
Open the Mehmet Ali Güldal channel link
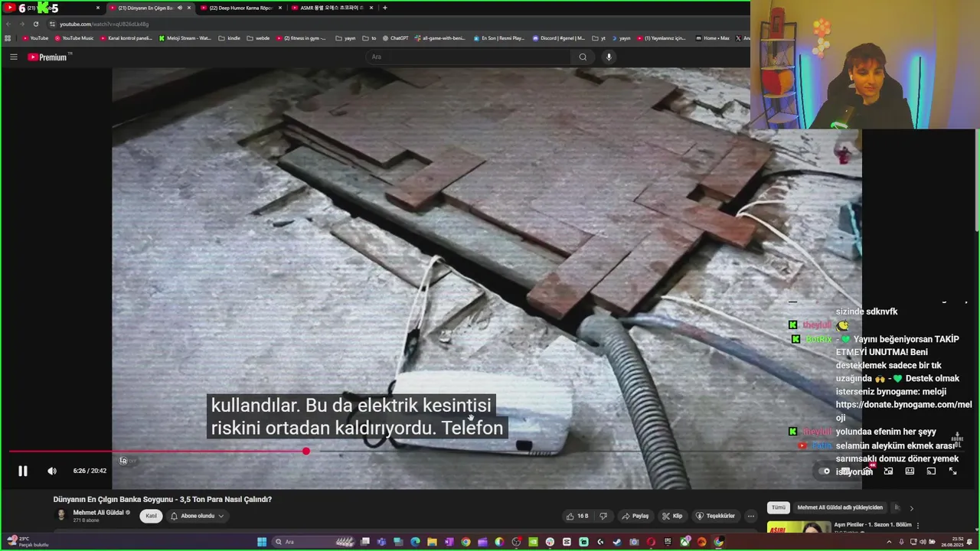(x=98, y=512)
